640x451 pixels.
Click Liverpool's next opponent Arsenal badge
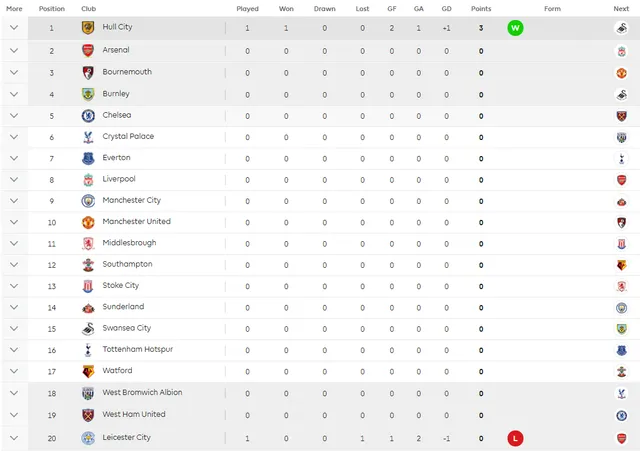click(621, 180)
